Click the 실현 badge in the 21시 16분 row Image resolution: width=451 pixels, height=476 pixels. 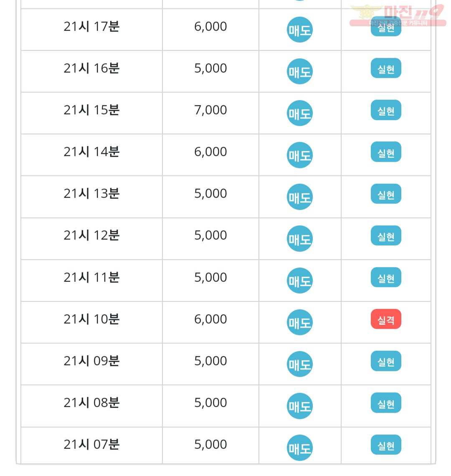[386, 68]
